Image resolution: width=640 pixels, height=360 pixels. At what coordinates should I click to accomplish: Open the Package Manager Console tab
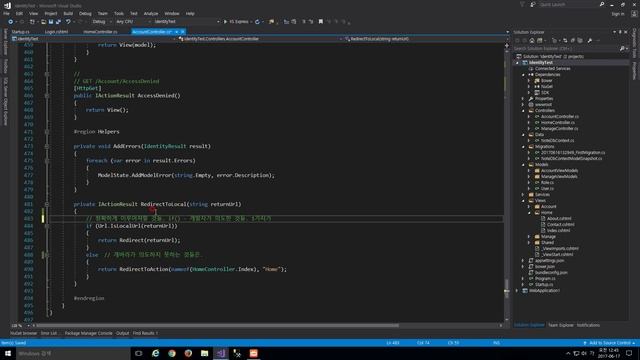pos(89,333)
